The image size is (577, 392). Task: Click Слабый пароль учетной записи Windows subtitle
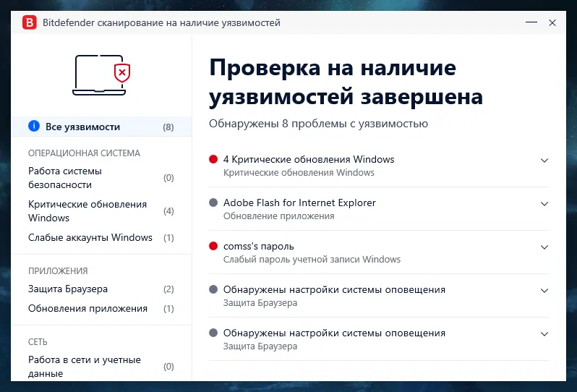(x=312, y=260)
